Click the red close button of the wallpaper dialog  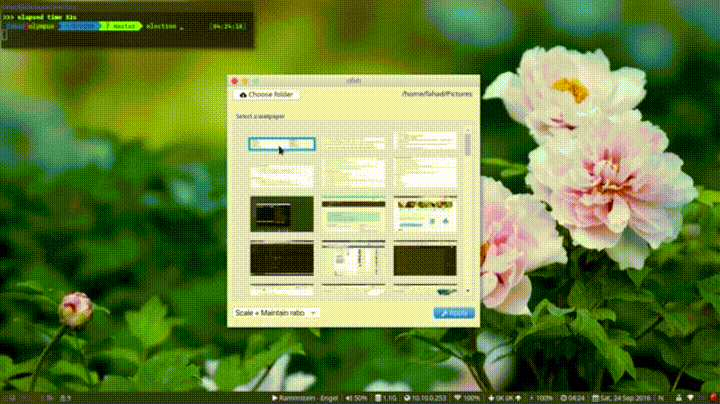point(235,81)
